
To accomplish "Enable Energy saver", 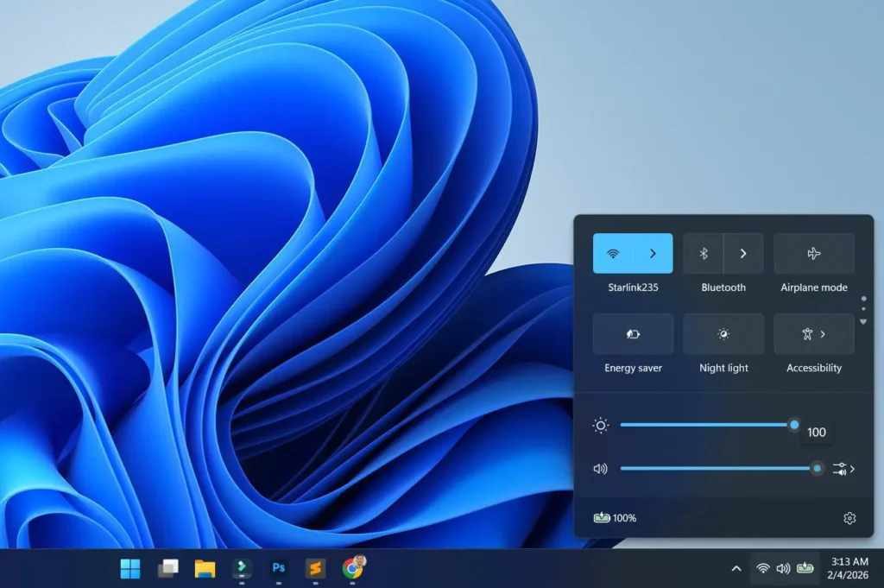I will pos(632,334).
